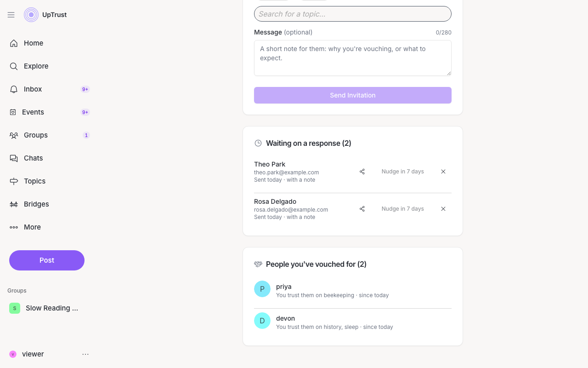This screenshot has height=368, width=588.
Task: Select Theo Park's name text
Action: pos(270,164)
